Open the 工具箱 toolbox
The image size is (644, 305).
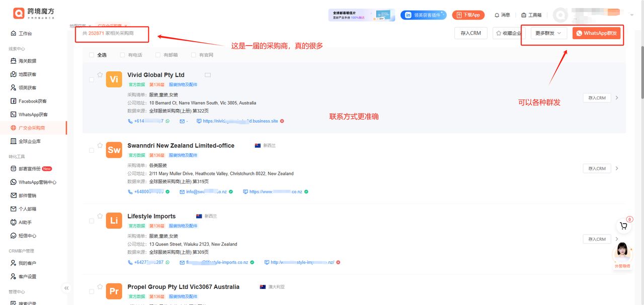point(531,15)
